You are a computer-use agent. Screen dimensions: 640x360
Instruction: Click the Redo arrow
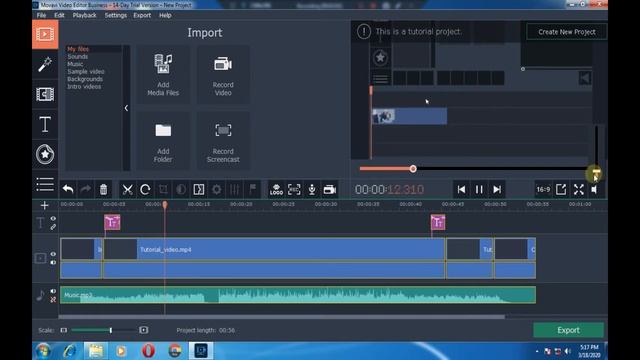(86, 189)
